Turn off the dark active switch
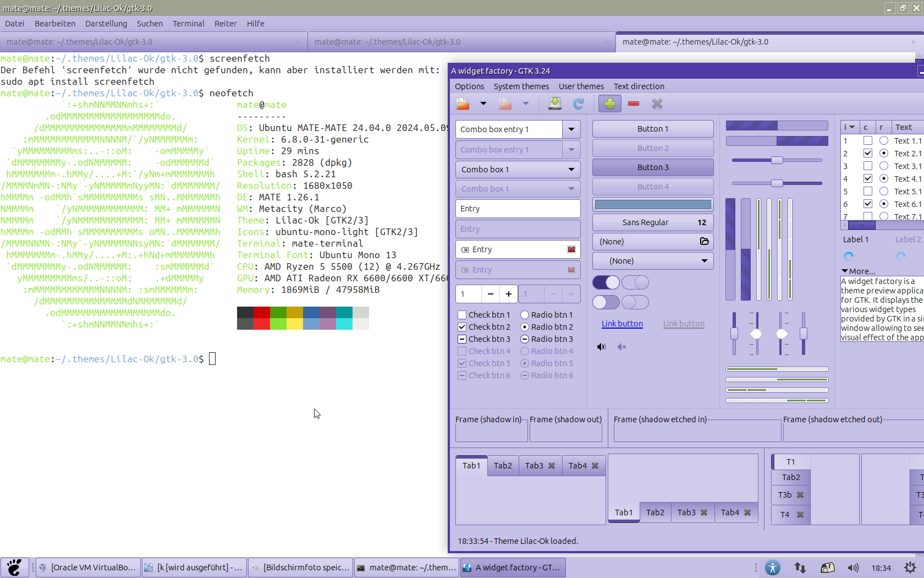 coord(606,282)
